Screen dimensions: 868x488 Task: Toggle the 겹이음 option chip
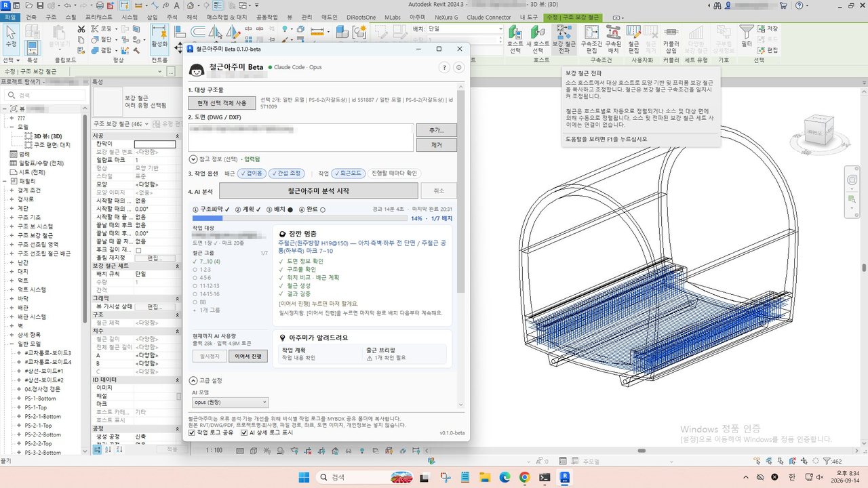click(x=251, y=174)
